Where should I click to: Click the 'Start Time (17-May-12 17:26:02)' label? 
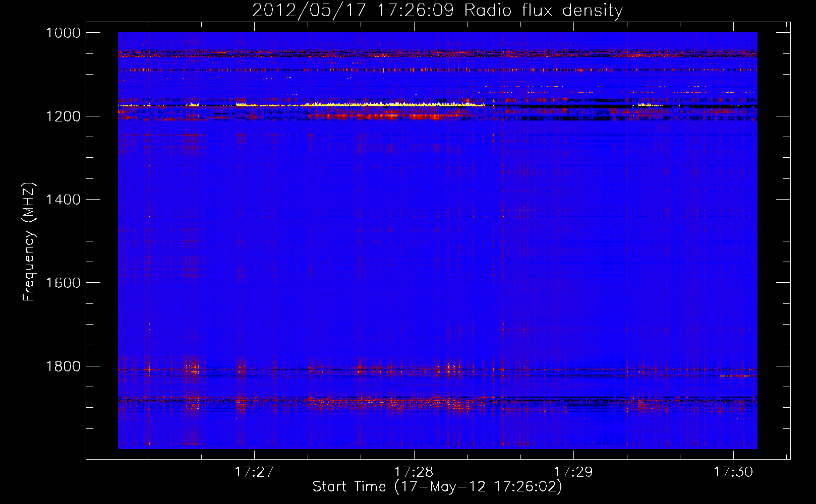[x=437, y=486]
